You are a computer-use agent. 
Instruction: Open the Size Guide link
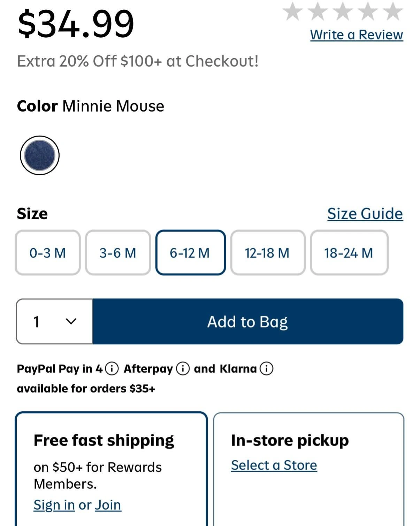coord(365,214)
